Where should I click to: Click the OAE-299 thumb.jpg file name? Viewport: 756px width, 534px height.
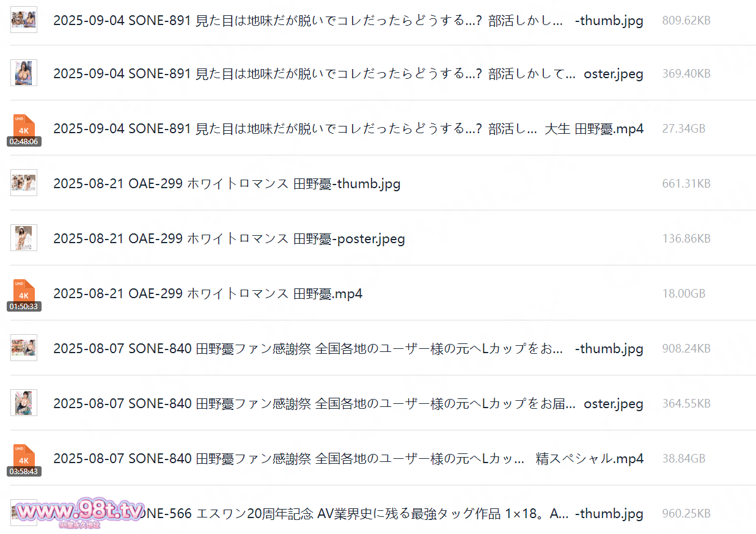coord(227,184)
